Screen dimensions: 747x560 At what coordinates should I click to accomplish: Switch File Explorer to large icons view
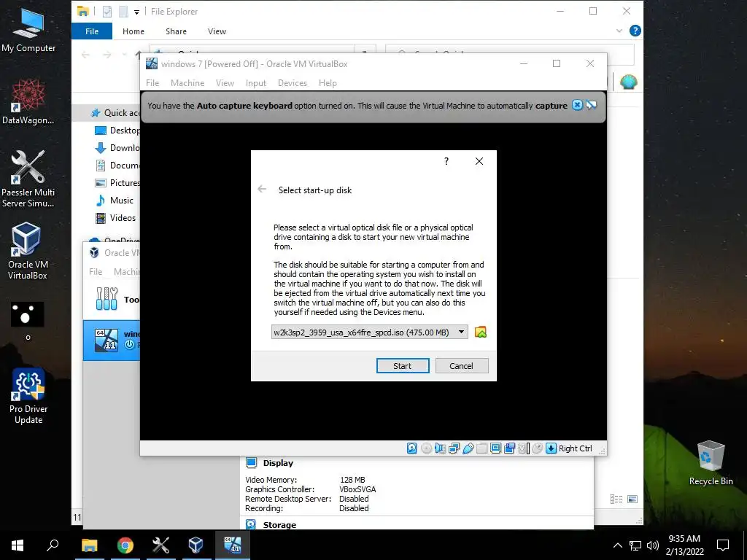point(632,499)
